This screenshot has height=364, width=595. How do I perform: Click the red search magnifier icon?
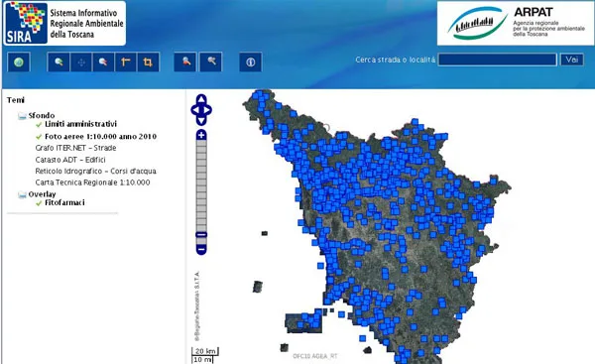coord(185,61)
